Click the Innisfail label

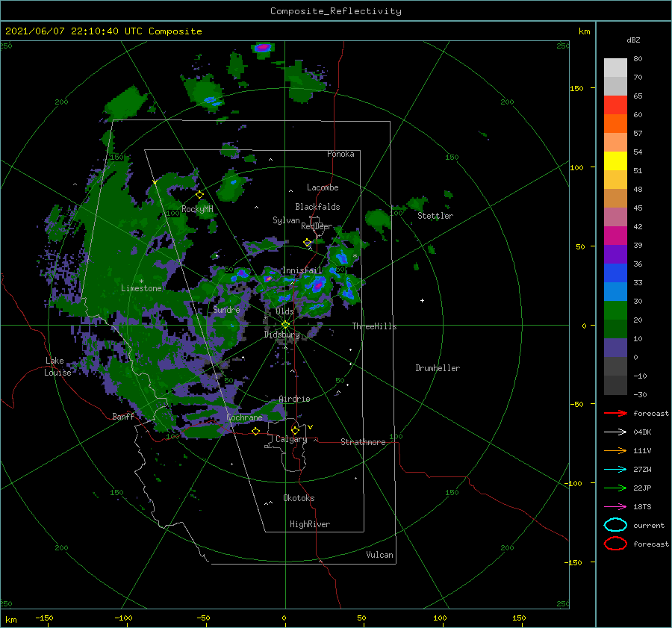(302, 270)
